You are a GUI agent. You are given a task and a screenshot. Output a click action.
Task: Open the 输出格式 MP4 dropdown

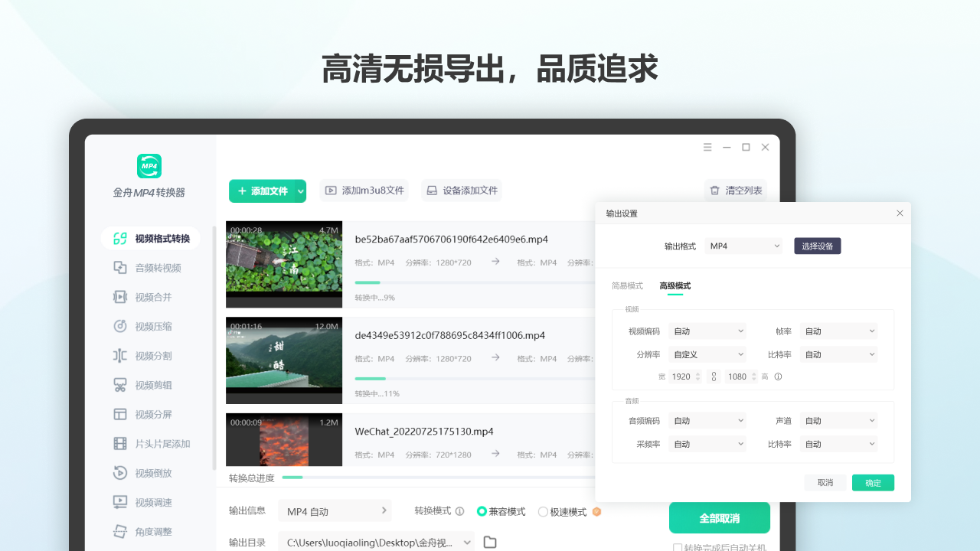click(743, 245)
